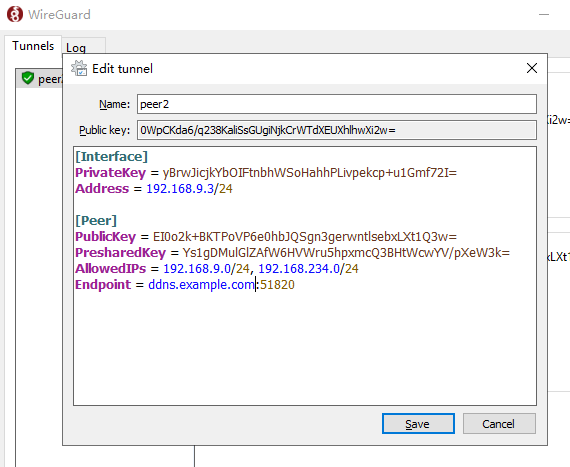Screen dimensions: 570x467
Task: Cancel editing the tunnel
Action: coord(499,423)
